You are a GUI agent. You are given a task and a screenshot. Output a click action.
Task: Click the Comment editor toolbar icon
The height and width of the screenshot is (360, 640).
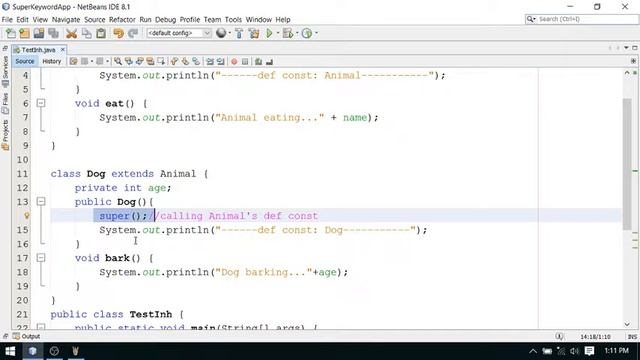(258, 62)
